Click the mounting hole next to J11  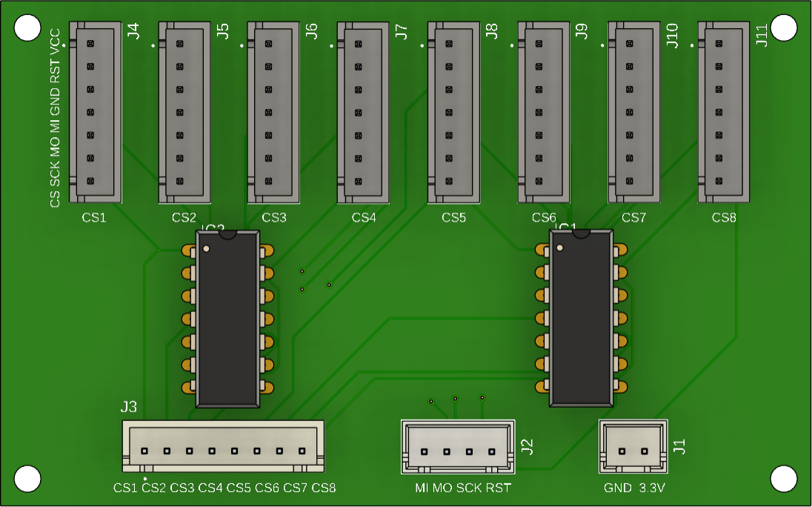click(x=784, y=27)
